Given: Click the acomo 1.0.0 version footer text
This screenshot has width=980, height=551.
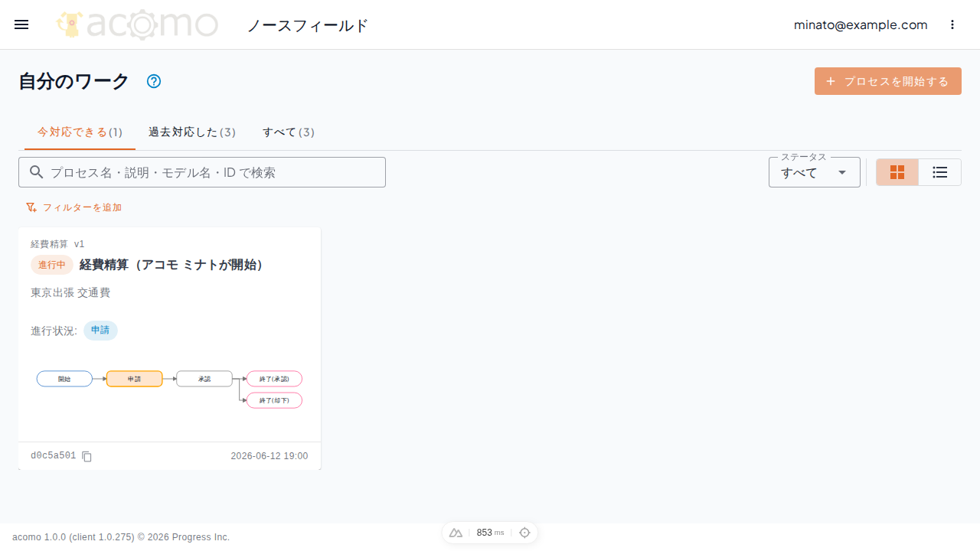Looking at the screenshot, I should (121, 537).
